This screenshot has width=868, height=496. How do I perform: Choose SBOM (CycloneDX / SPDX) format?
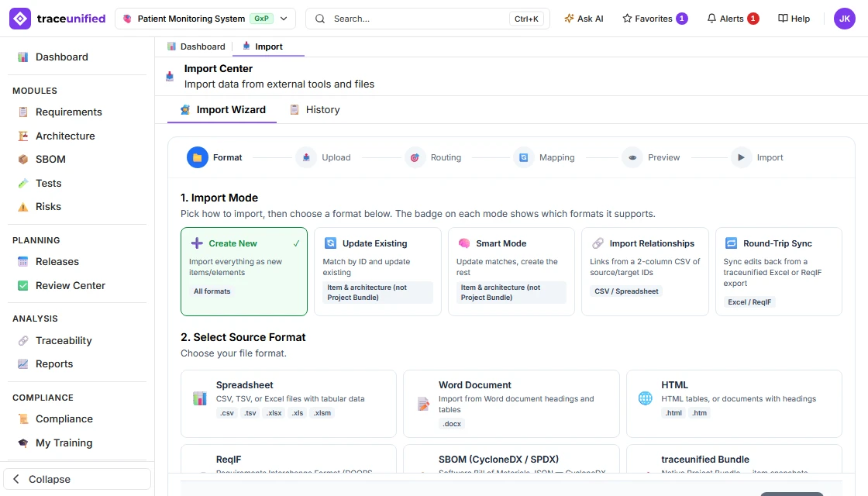511,459
